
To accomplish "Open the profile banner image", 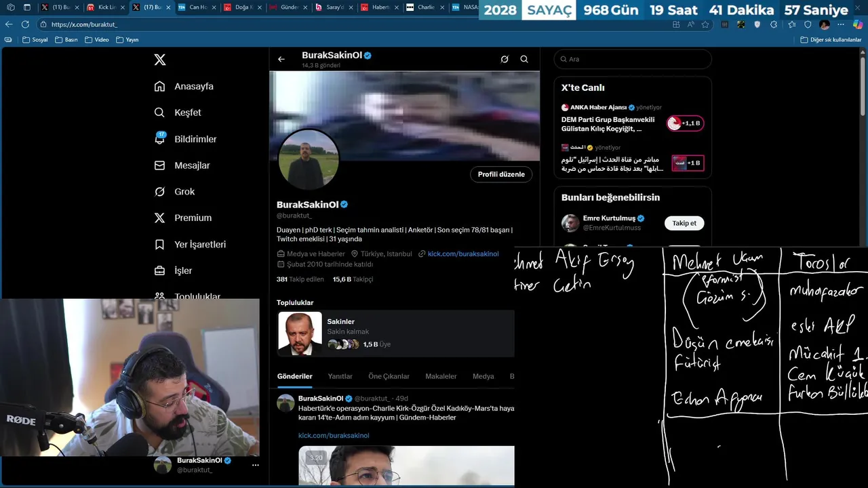I will point(405,116).
